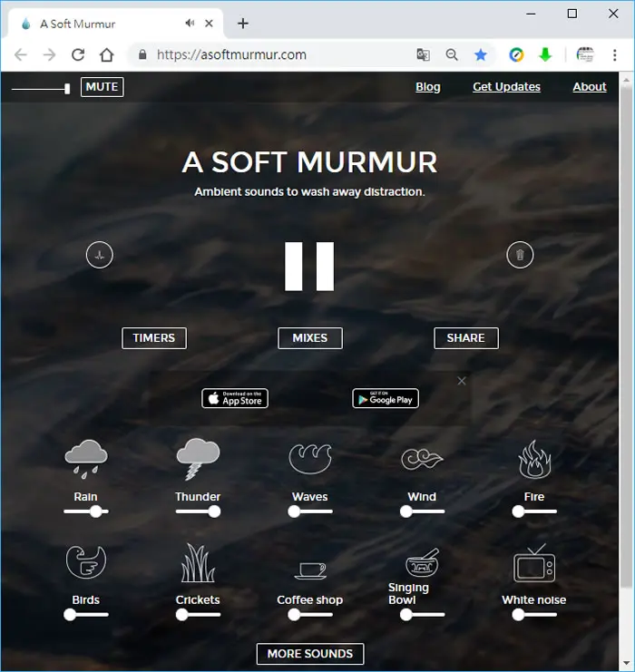Click the Crickets grass icon
This screenshot has width=635, height=672.
198,562
